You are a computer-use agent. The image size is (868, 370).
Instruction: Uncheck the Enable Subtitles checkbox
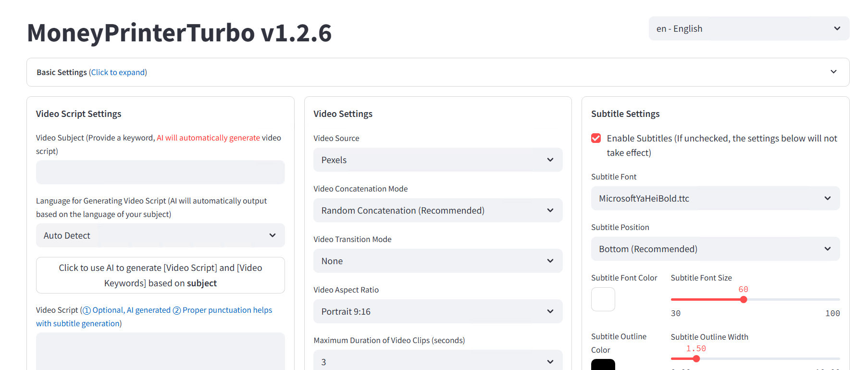tap(596, 138)
